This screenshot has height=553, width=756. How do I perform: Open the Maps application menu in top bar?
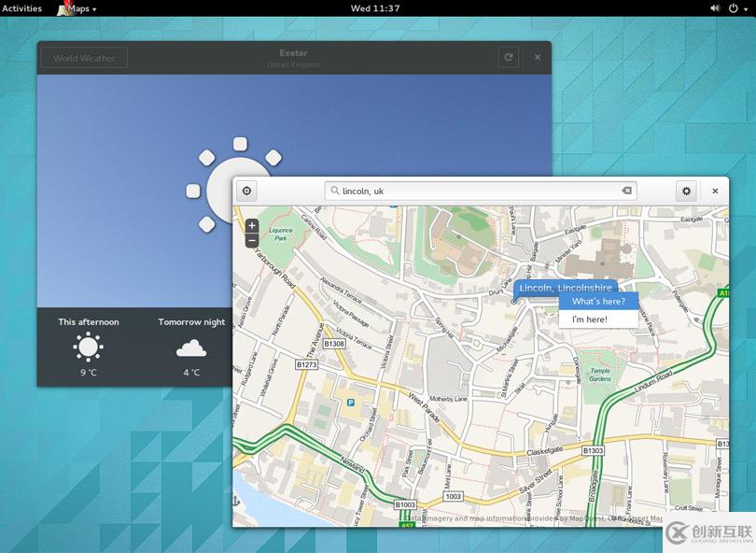77,8
